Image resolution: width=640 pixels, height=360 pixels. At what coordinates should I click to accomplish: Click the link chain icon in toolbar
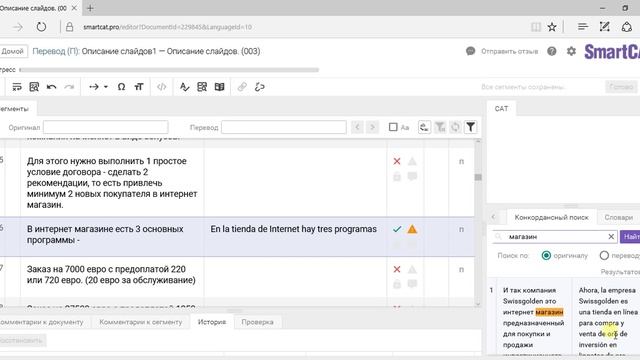pyautogui.click(x=242, y=87)
